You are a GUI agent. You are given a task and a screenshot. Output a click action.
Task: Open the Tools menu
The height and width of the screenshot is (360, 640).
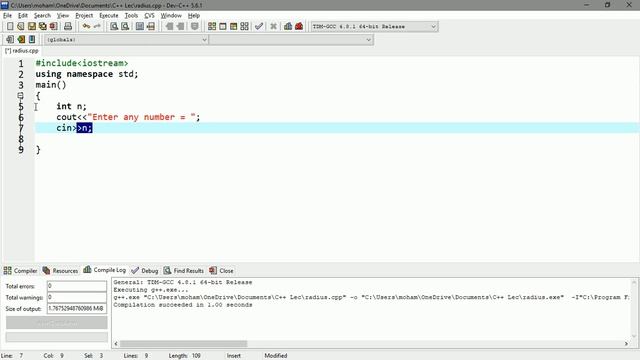[x=131, y=16]
